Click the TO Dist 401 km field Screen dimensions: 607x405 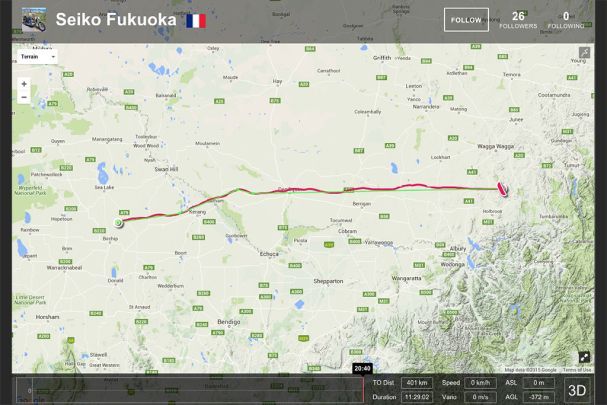(417, 383)
